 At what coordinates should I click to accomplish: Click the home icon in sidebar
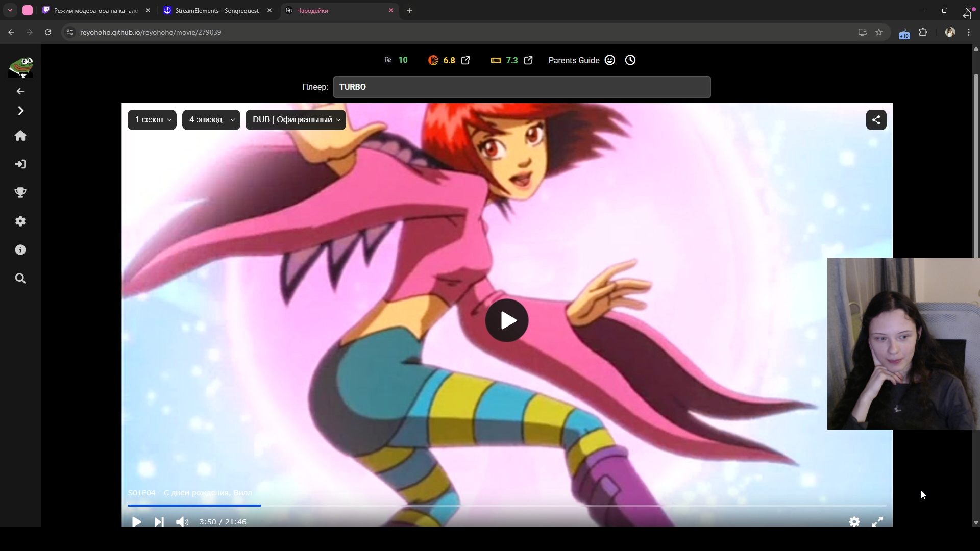point(20,136)
